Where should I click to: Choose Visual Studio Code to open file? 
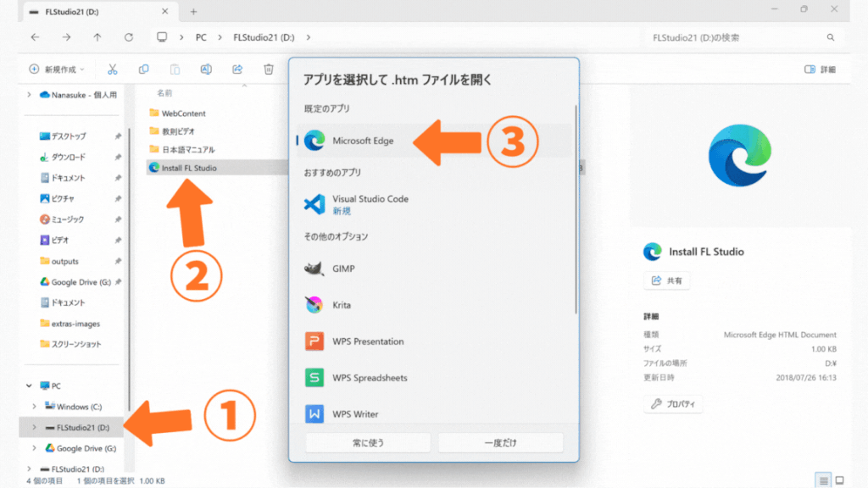coord(434,204)
